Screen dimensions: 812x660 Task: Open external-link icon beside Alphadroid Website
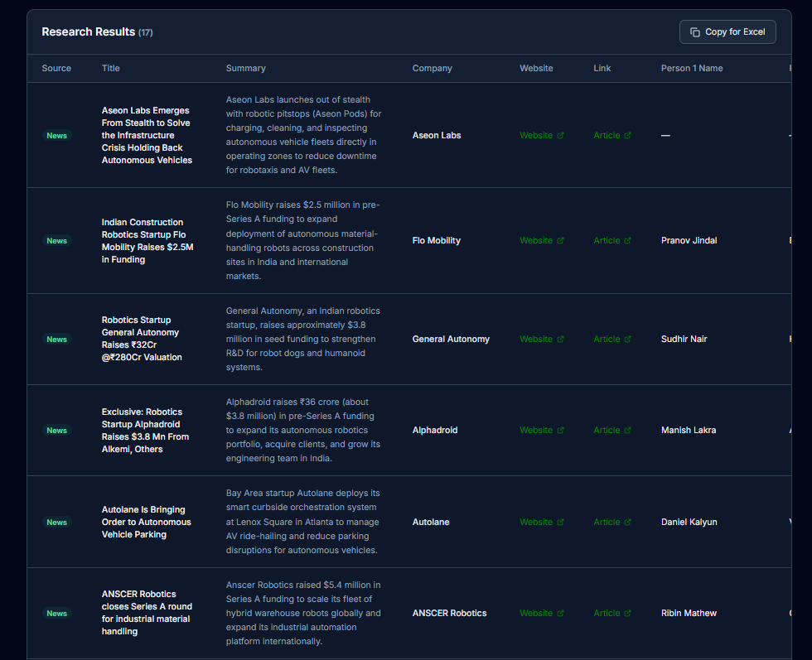[560, 430]
